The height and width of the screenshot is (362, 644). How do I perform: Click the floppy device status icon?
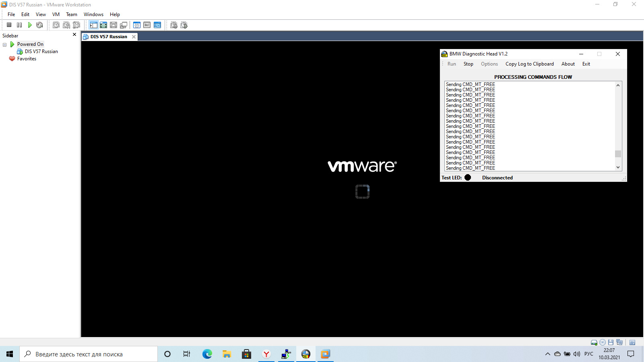point(611,343)
